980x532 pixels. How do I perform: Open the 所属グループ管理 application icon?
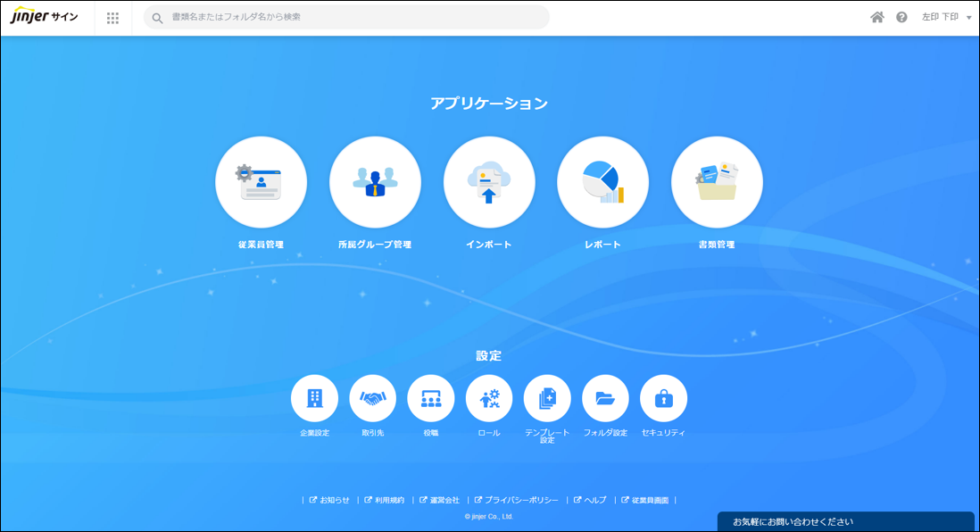click(x=375, y=182)
